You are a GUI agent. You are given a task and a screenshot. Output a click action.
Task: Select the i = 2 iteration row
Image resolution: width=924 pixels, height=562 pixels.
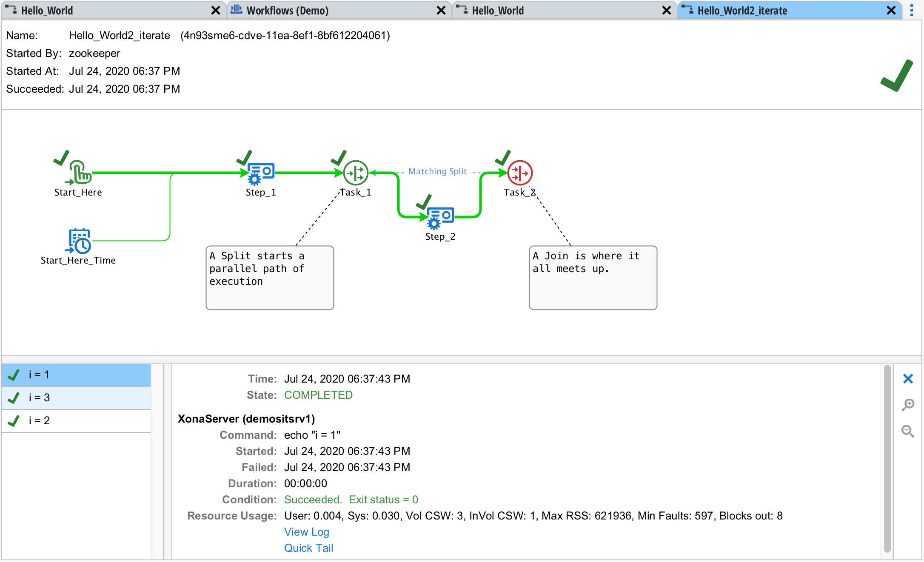(x=77, y=420)
